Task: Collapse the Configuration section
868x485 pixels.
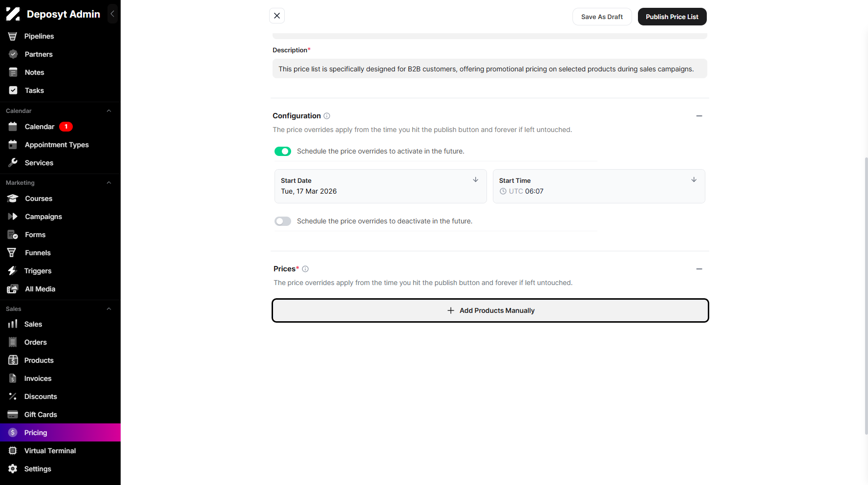Action: (699, 116)
